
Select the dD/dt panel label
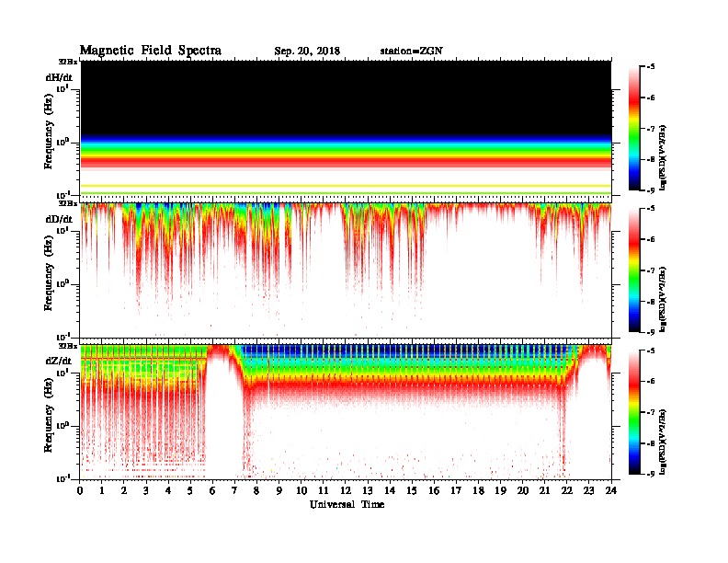tap(59, 219)
